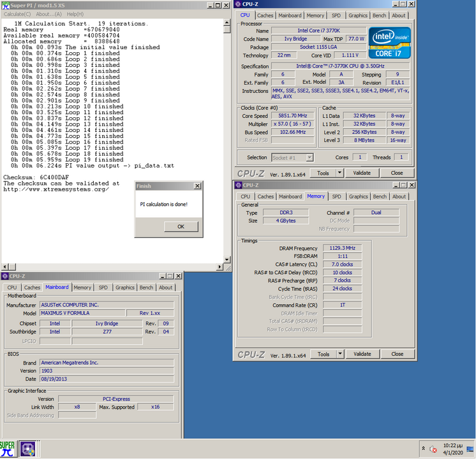Click the muted volume tray icon
Viewport: 476px width, 459px height.
pos(433,449)
